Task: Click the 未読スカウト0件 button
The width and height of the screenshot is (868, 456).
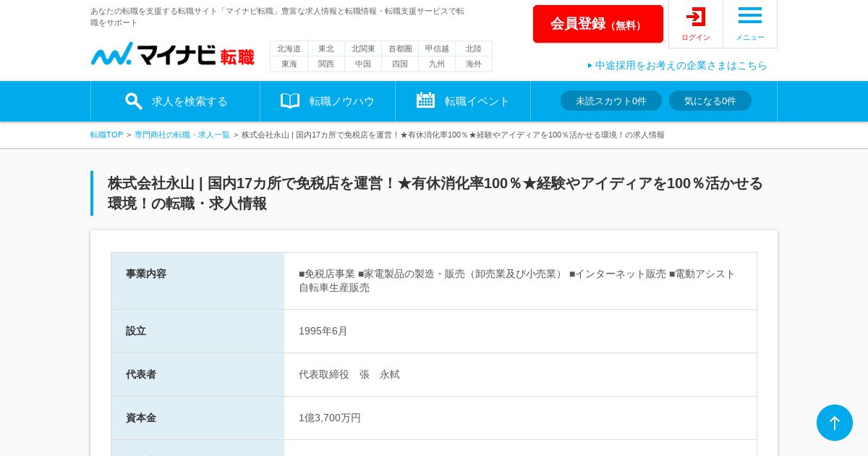Action: coord(611,101)
